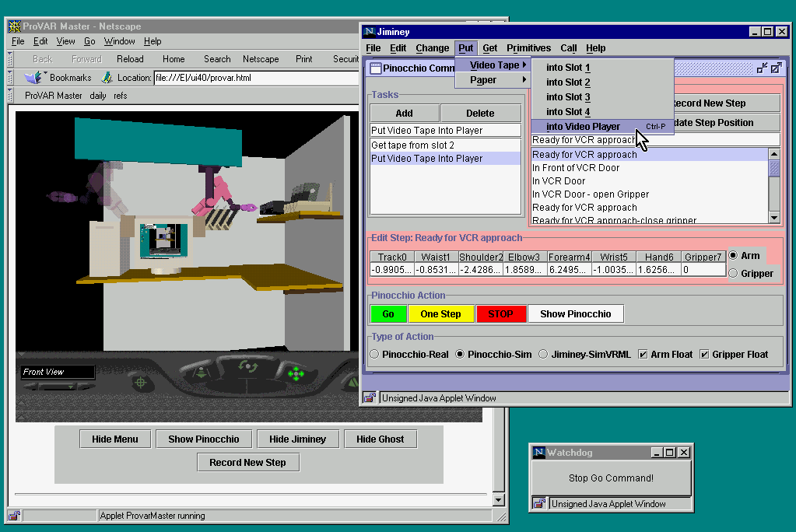Click the Stop Go Command! button
The image size is (796, 532).
(x=611, y=478)
